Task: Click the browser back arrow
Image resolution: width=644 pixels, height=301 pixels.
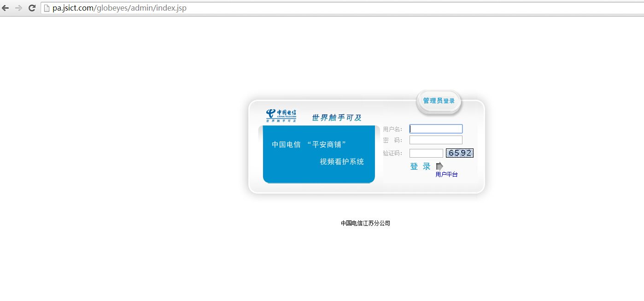Action: coord(6,8)
